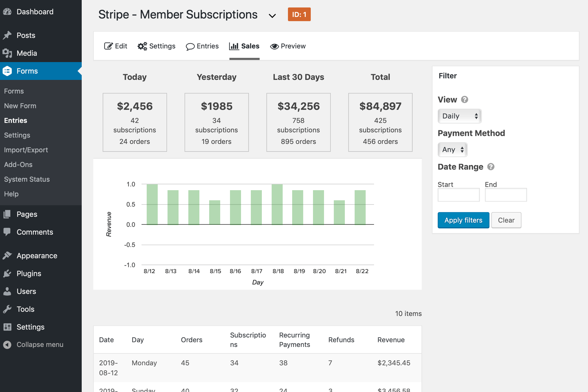Click the Media library icon
The height and width of the screenshot is (392, 588).
(7, 53)
